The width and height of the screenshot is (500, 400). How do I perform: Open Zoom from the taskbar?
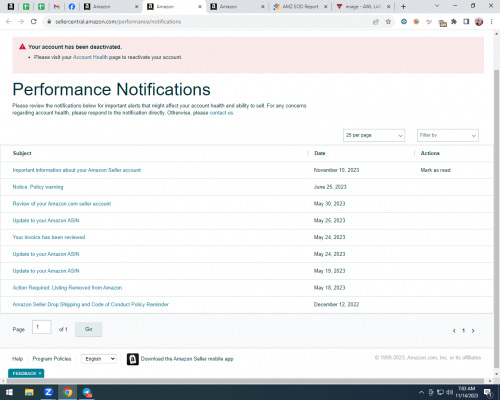click(48, 392)
